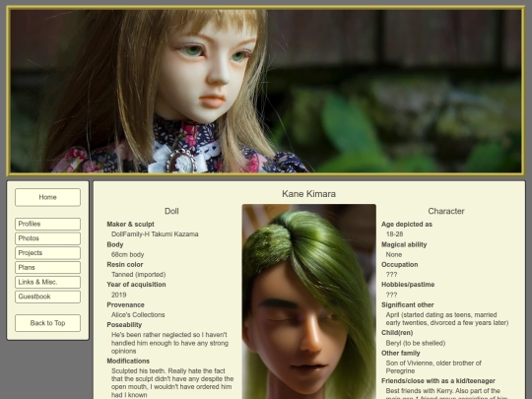The width and height of the screenshot is (532, 399).
Task: Select Beryl (to be shelled) text
Action: click(416, 343)
